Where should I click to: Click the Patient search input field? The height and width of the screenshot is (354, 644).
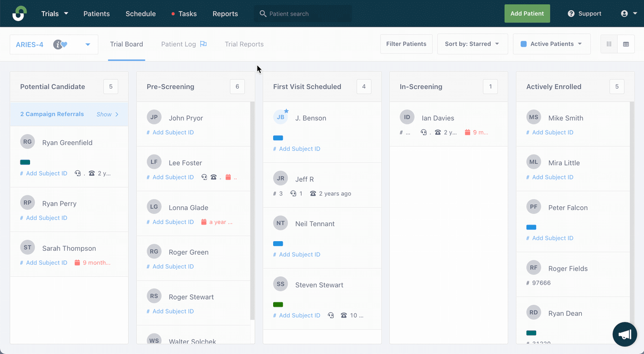coord(303,13)
